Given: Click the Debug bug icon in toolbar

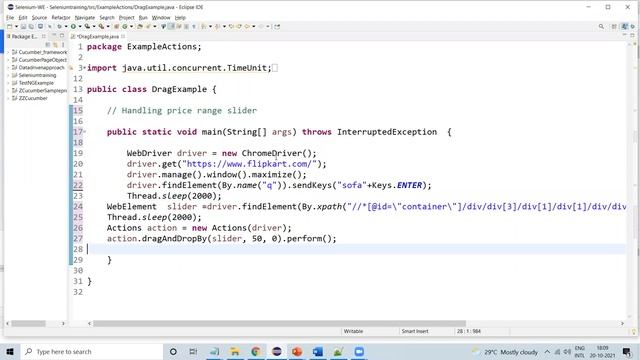Looking at the screenshot, I should [x=60, y=27].
